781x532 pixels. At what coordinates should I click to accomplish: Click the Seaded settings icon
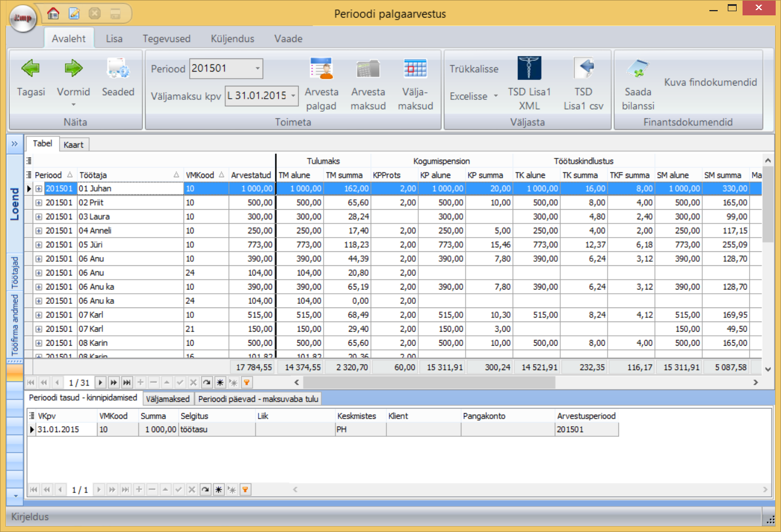[x=118, y=69]
